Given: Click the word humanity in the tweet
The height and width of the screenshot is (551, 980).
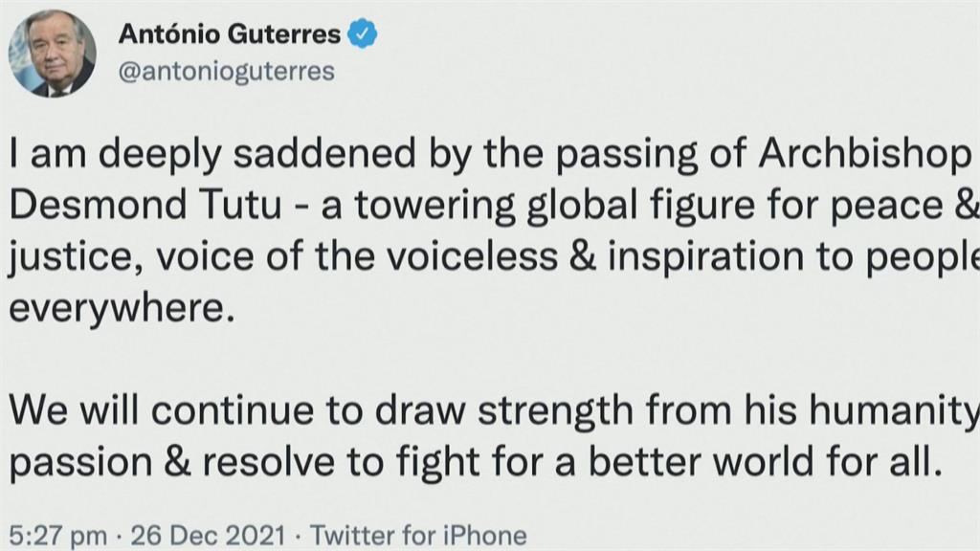Looking at the screenshot, I should tap(895, 411).
